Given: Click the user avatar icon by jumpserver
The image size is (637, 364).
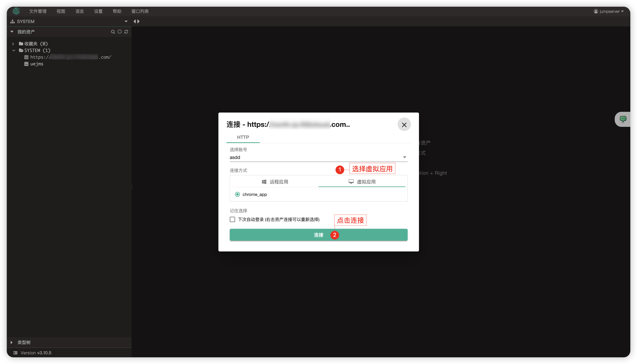Looking at the screenshot, I should [x=596, y=11].
